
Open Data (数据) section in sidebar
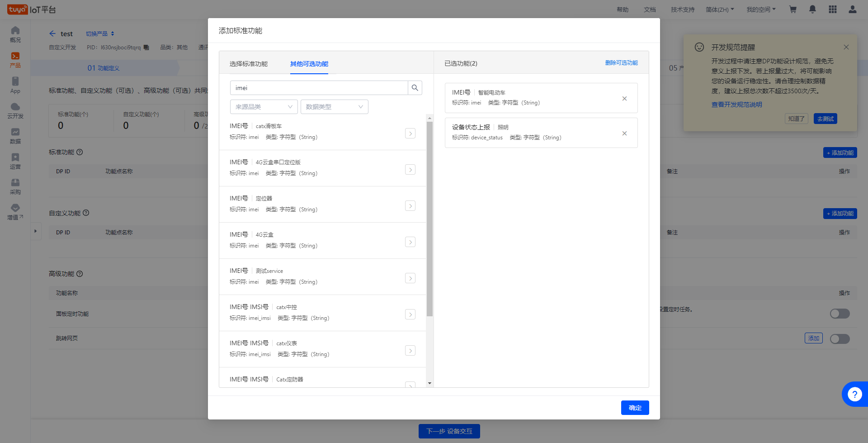(15, 136)
